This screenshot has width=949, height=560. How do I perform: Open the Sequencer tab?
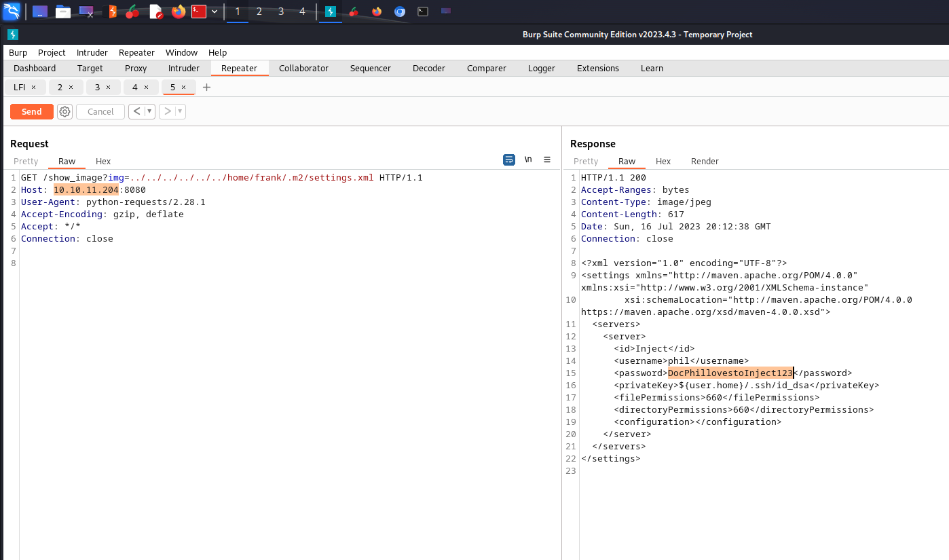click(371, 68)
